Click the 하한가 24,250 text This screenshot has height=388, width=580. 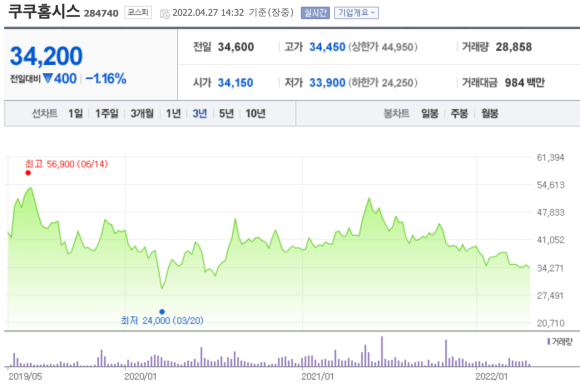click(383, 82)
